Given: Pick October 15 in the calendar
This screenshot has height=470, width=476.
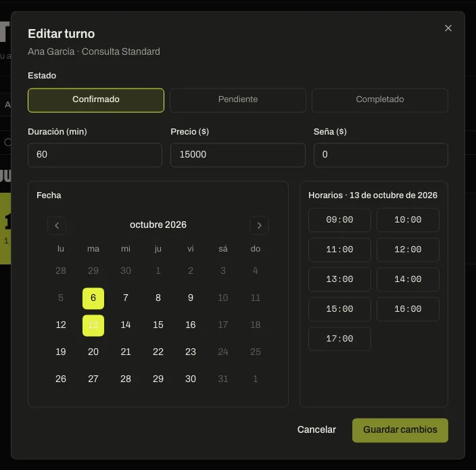Looking at the screenshot, I should pyautogui.click(x=158, y=325).
